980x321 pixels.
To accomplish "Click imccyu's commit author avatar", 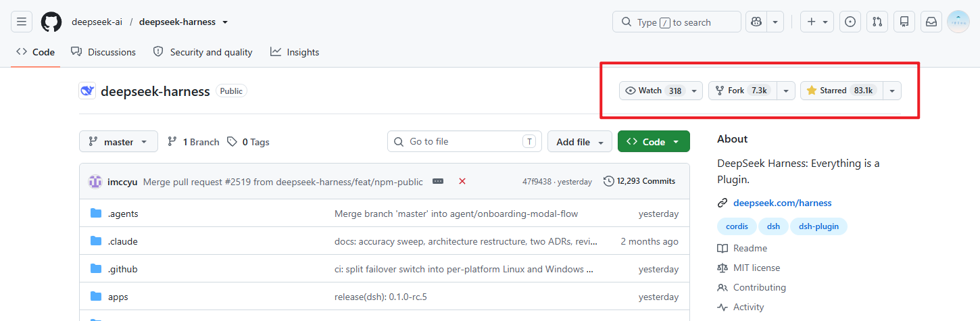I will (95, 181).
